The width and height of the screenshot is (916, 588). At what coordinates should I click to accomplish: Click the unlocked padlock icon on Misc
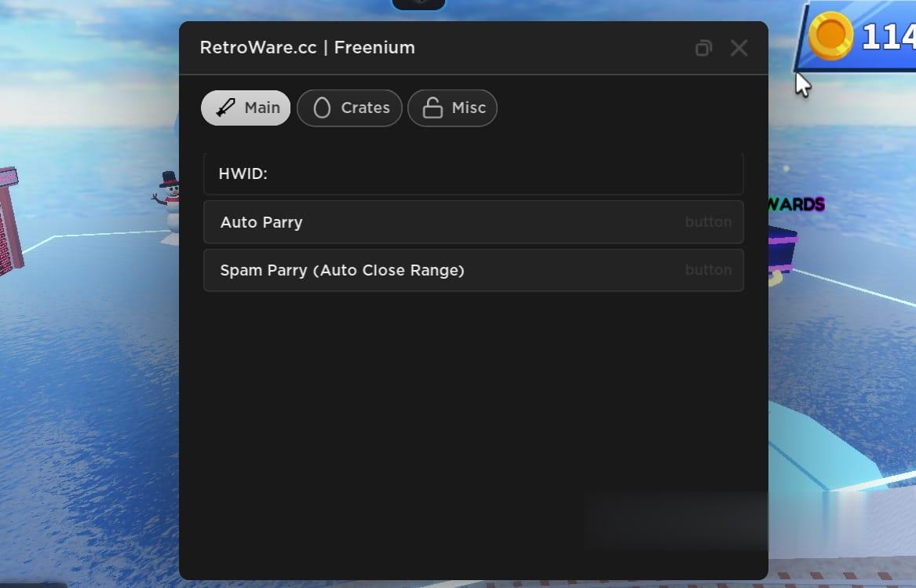[x=432, y=108]
